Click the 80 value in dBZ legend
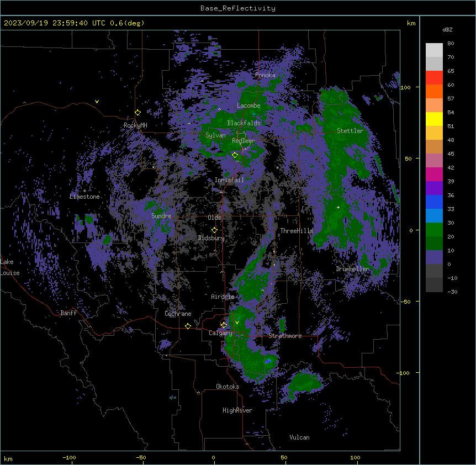 (x=451, y=44)
